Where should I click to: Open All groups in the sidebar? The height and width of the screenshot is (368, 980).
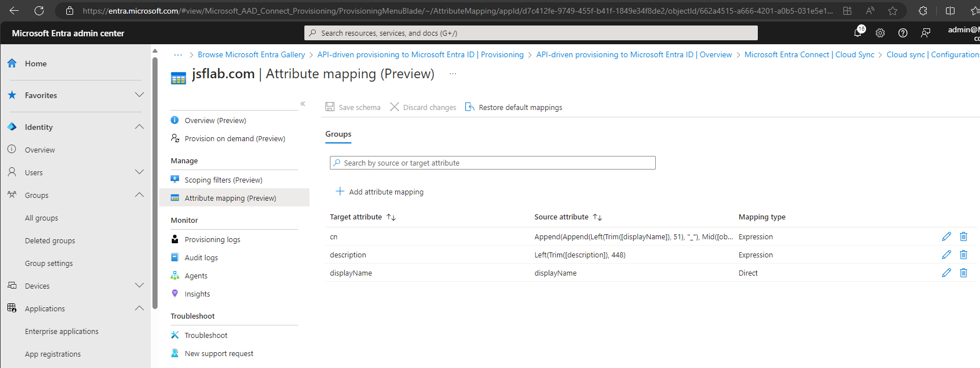point(41,218)
